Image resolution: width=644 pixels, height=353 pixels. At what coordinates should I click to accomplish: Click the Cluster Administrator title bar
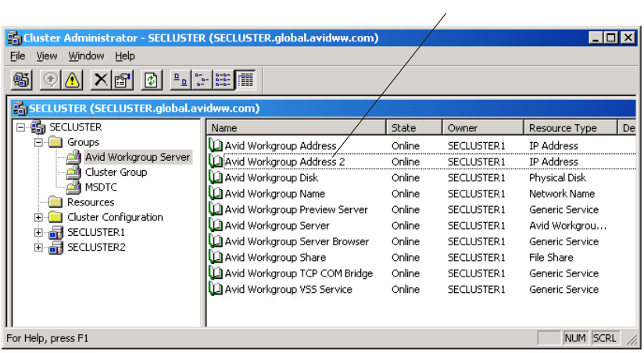(x=322, y=37)
